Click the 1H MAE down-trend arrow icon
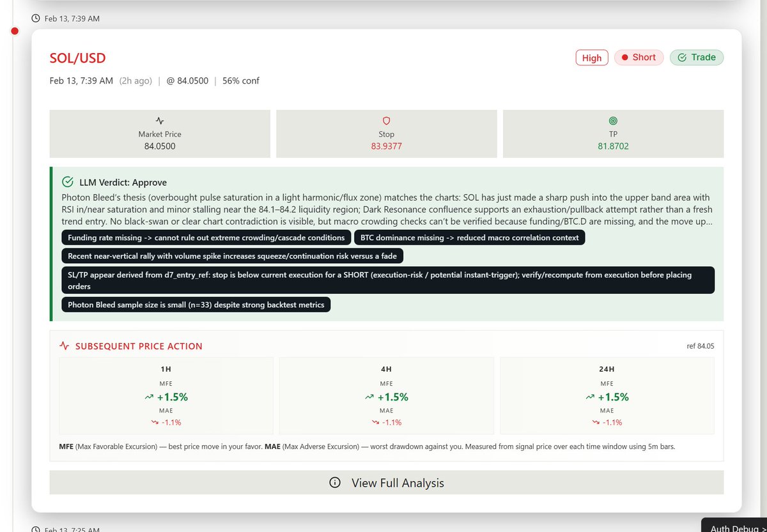This screenshot has width=767, height=532. click(155, 422)
